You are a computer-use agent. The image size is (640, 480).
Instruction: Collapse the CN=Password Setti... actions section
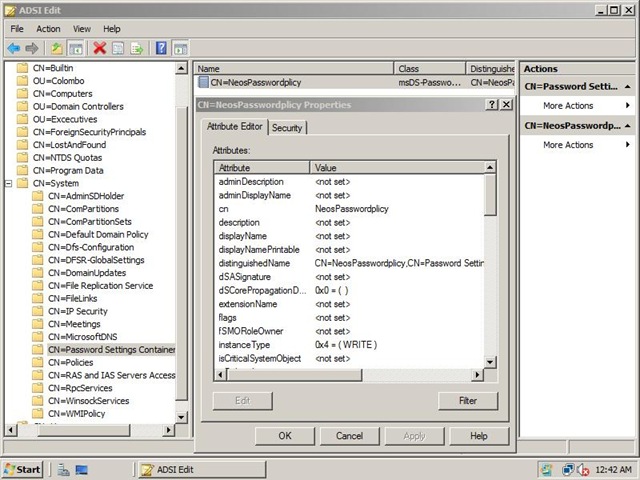[x=627, y=87]
